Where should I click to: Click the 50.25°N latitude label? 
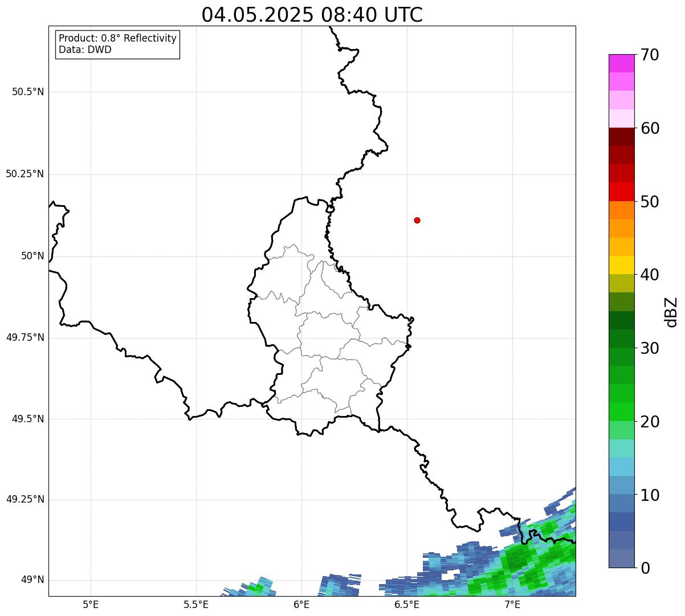pyautogui.click(x=25, y=174)
